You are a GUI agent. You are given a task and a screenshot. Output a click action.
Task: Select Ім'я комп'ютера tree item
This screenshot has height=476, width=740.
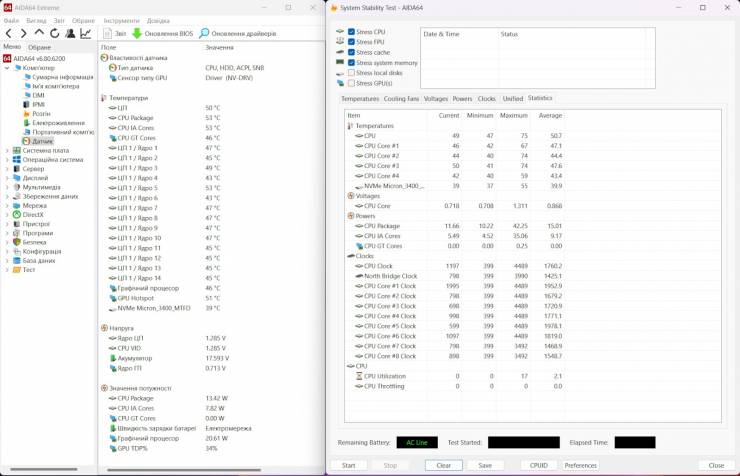coord(56,86)
